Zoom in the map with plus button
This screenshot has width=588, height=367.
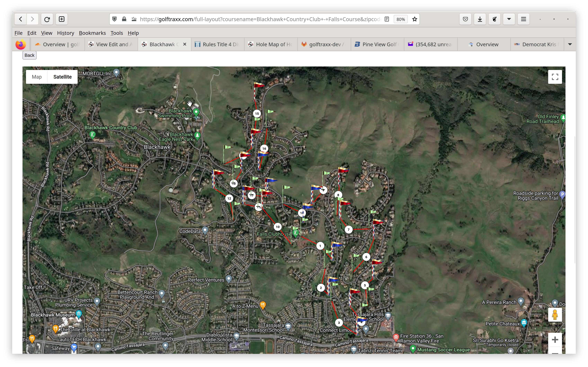[555, 340]
